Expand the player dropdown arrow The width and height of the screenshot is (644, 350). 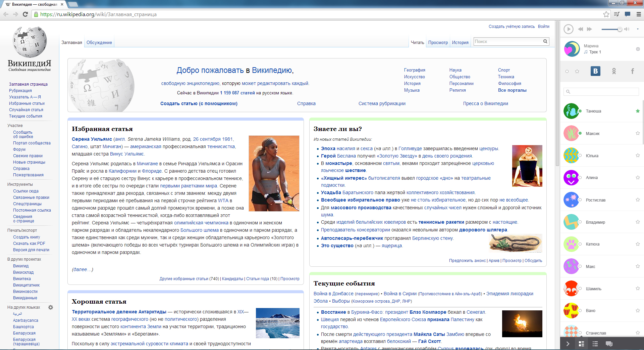638,29
